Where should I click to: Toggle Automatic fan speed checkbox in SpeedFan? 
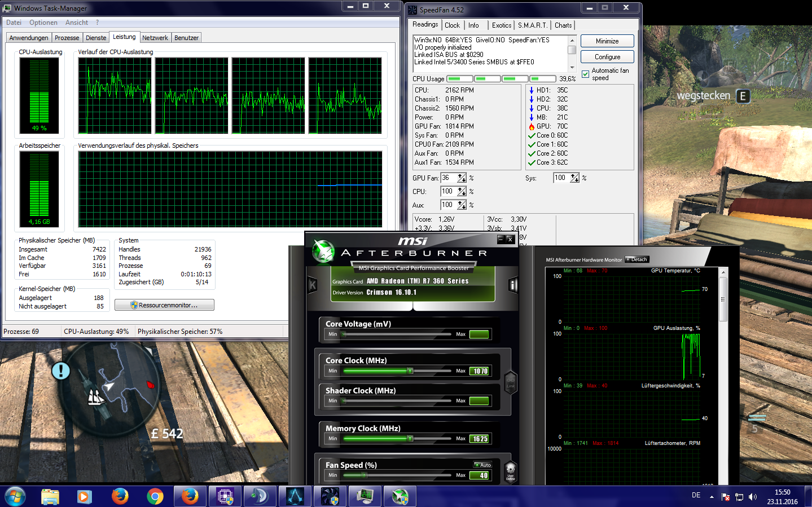(x=586, y=74)
